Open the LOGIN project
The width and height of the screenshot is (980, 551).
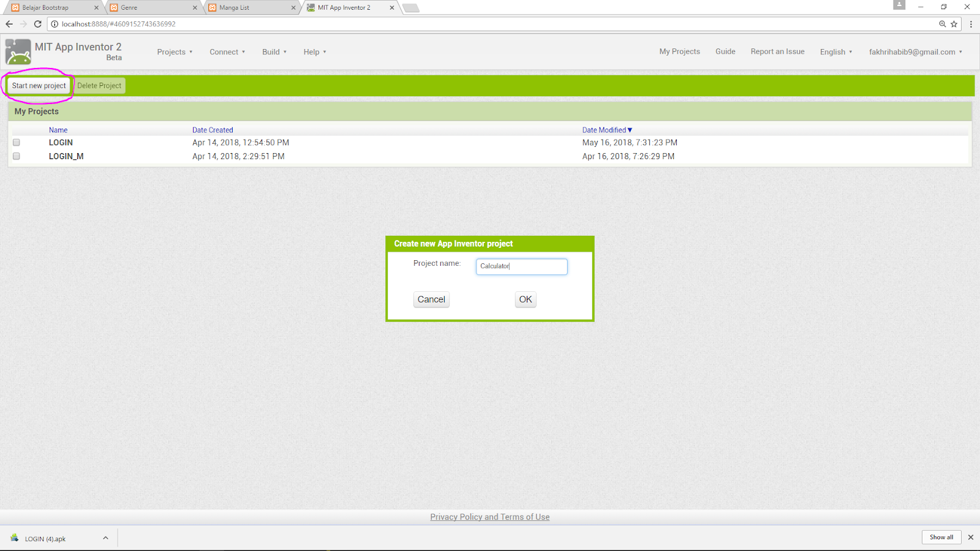[61, 143]
